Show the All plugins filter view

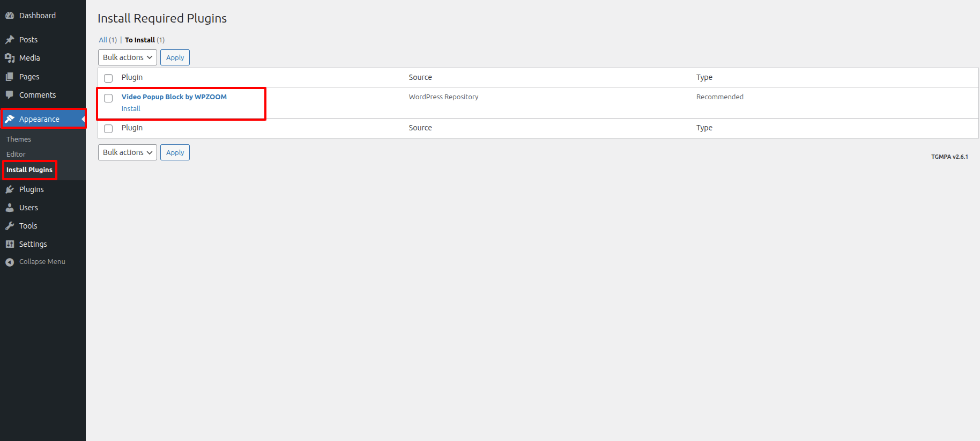pyautogui.click(x=103, y=40)
